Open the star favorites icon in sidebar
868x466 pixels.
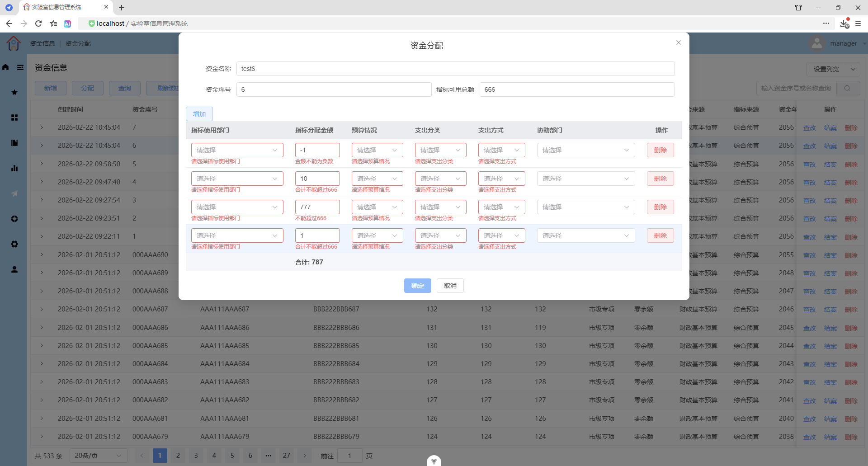pos(14,92)
